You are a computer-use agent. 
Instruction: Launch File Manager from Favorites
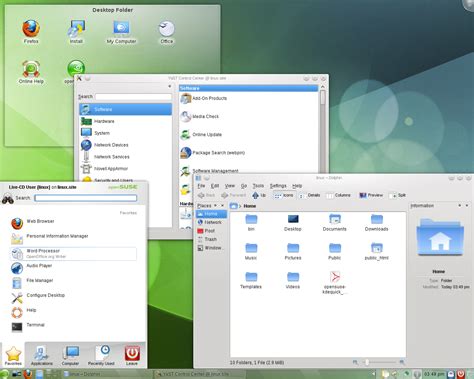pyautogui.click(x=73, y=283)
